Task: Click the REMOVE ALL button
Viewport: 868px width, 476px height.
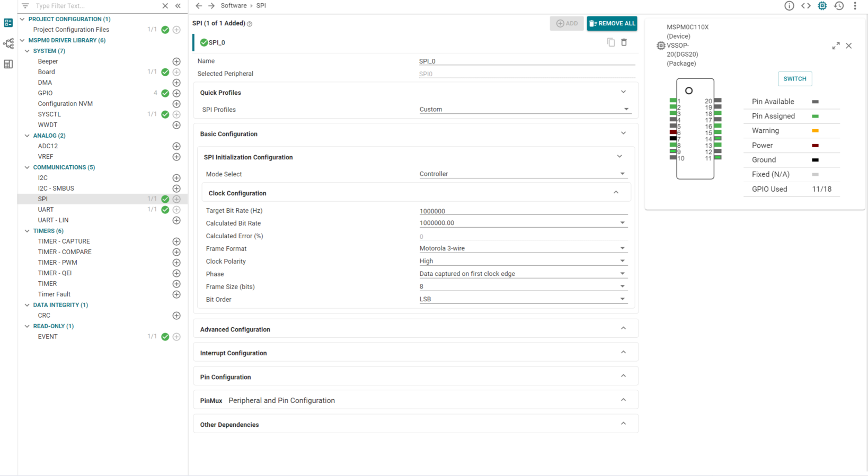Action: coord(612,23)
